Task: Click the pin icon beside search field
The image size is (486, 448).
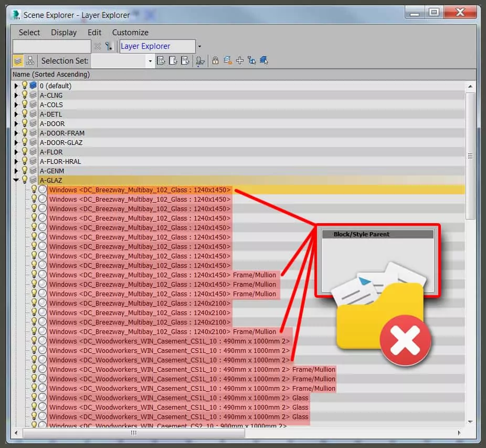Action: [109, 46]
